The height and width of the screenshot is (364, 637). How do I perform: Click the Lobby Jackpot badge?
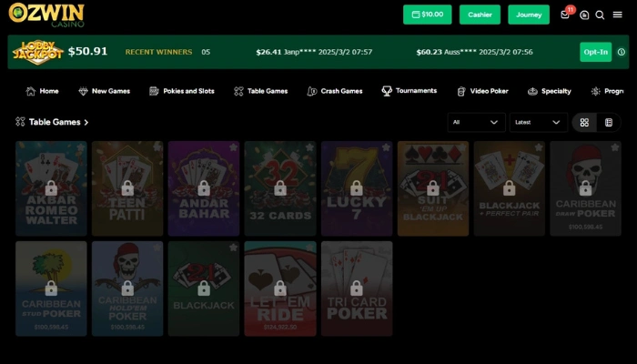(38, 52)
